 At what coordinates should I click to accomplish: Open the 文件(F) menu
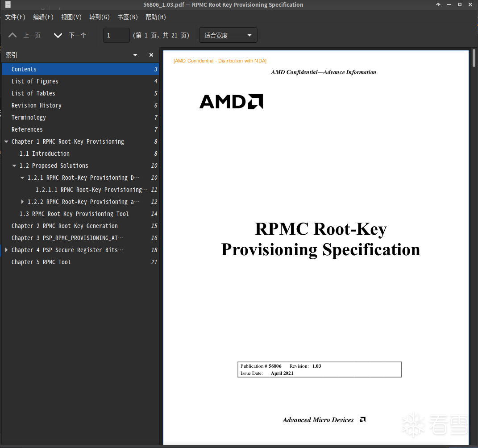pos(15,17)
